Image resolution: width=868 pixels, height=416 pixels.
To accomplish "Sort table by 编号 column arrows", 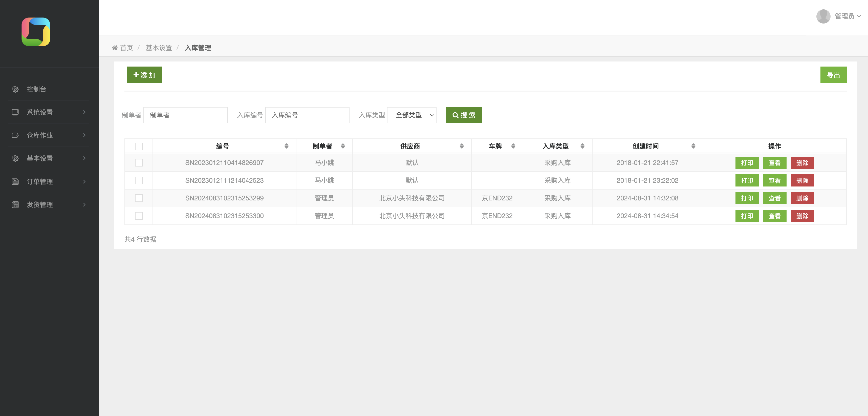I will point(286,146).
